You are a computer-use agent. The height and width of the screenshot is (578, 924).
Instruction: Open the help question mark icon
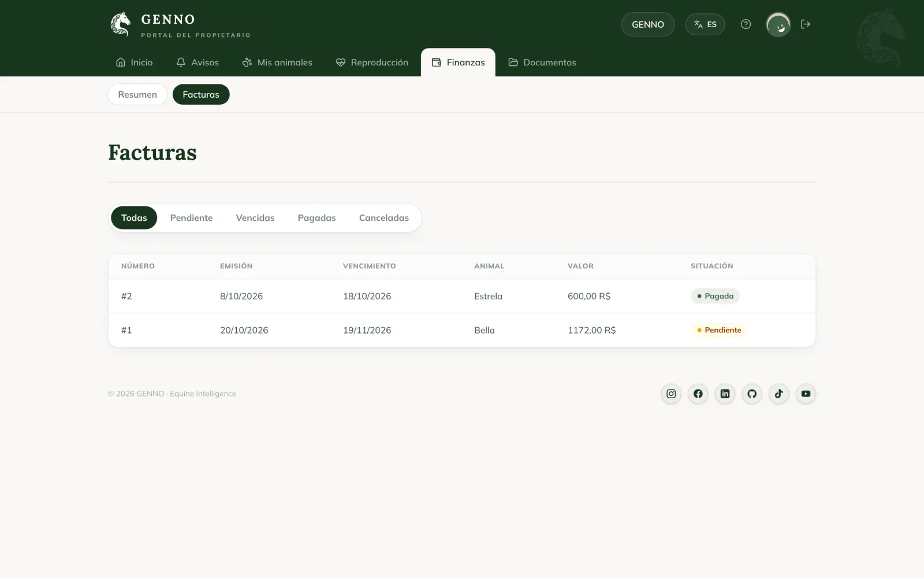coord(746,24)
